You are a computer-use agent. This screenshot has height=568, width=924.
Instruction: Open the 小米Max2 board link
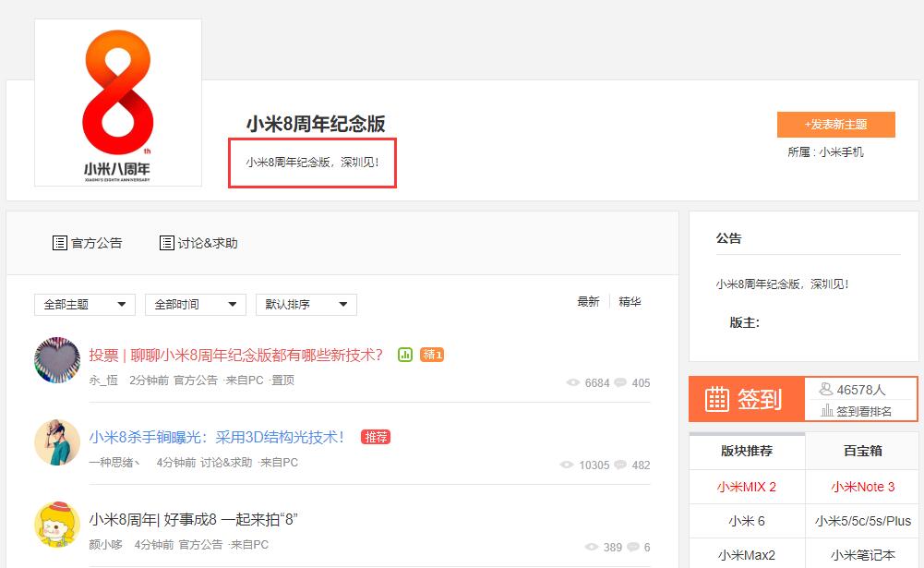point(747,556)
